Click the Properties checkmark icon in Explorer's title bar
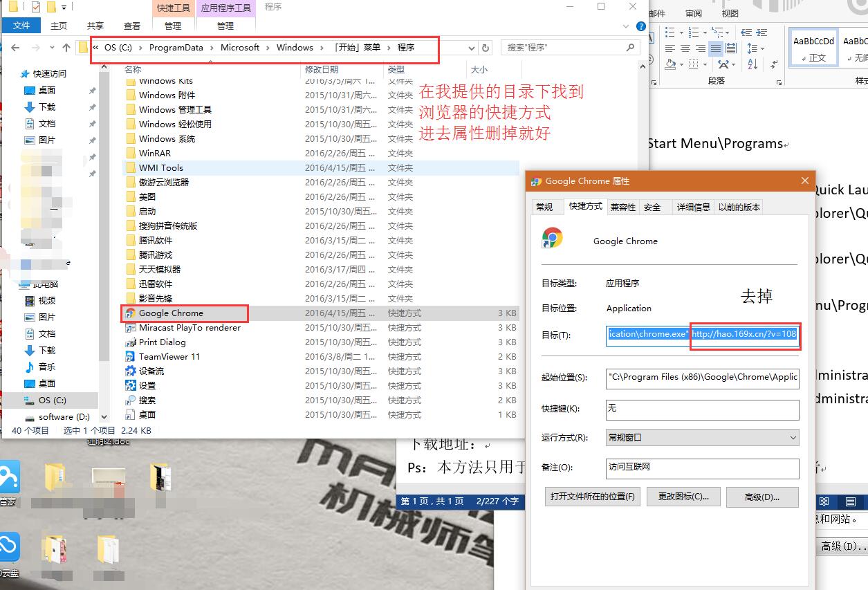Screen dimensions: 868x590 pos(36,7)
